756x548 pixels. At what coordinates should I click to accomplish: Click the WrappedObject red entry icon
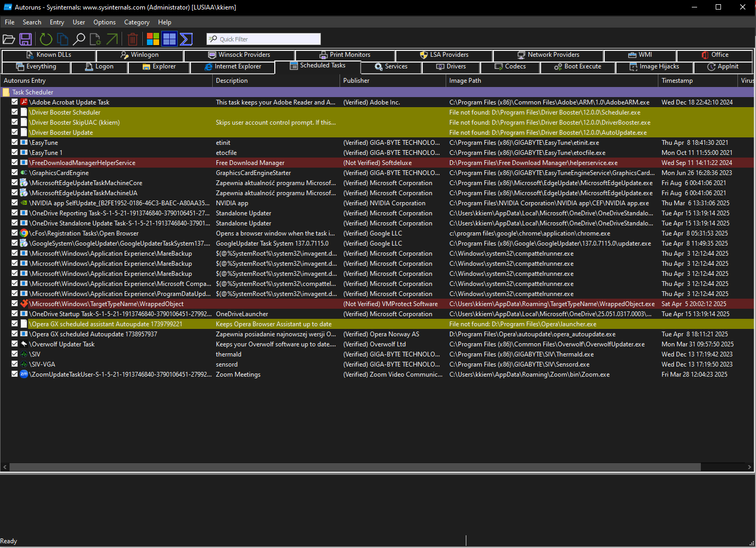point(24,303)
